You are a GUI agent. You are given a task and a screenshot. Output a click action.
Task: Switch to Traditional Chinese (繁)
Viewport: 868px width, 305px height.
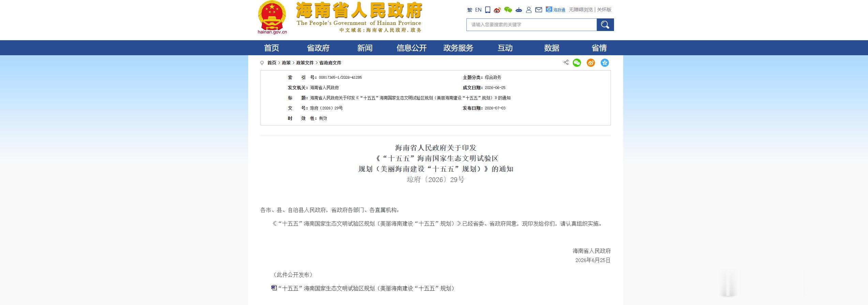click(x=469, y=10)
